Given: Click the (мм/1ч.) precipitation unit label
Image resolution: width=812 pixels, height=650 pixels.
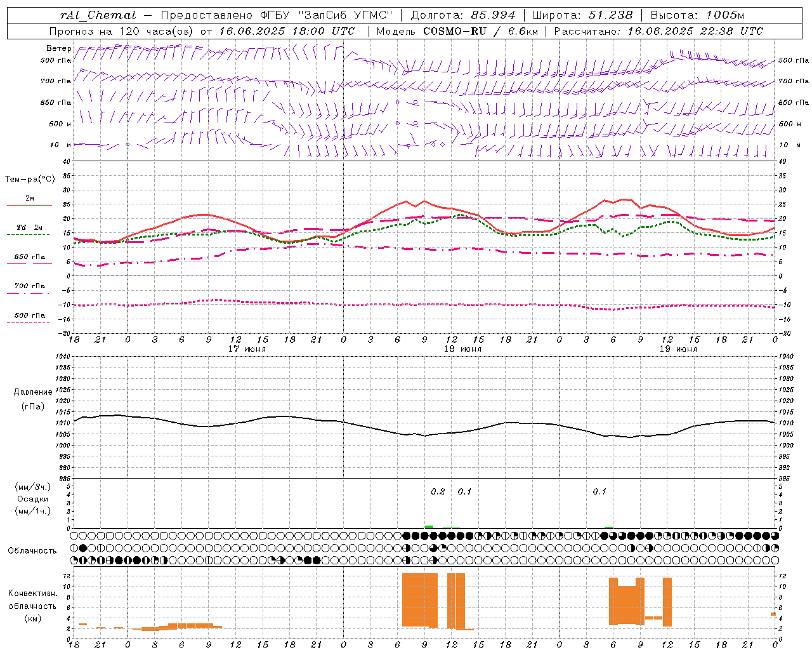Looking at the screenshot, I should point(33,511).
